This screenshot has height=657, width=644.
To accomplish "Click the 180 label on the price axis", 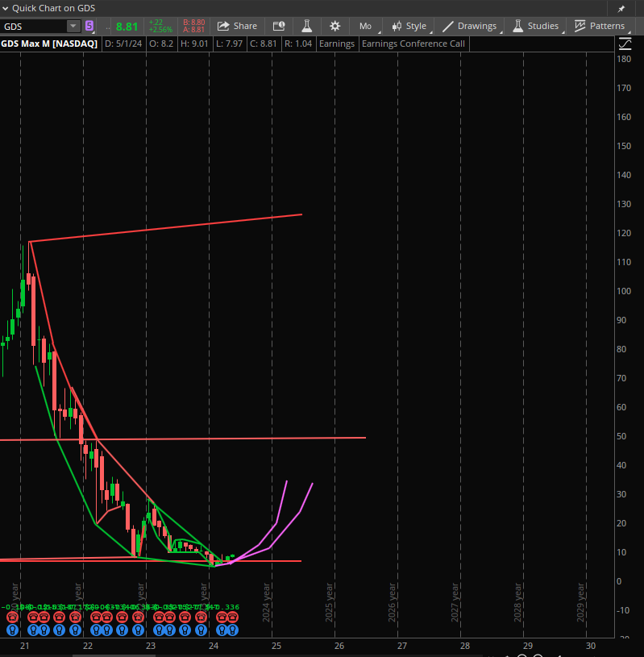I will coord(624,59).
